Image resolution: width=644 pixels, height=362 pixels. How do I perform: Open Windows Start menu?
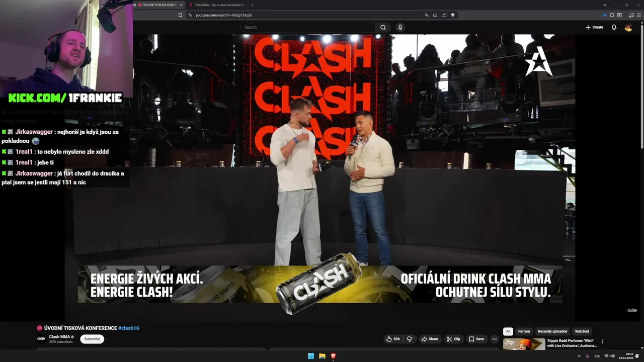pyautogui.click(x=311, y=356)
